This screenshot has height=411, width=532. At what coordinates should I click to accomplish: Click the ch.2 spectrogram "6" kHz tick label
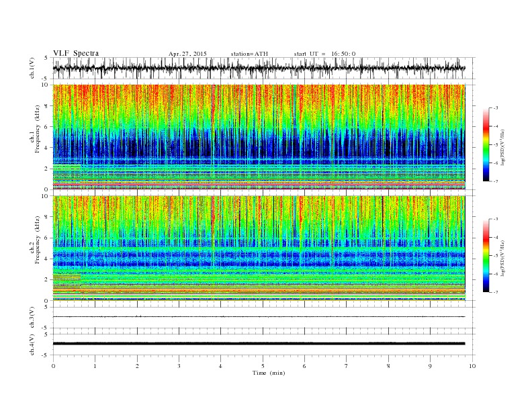47,238
